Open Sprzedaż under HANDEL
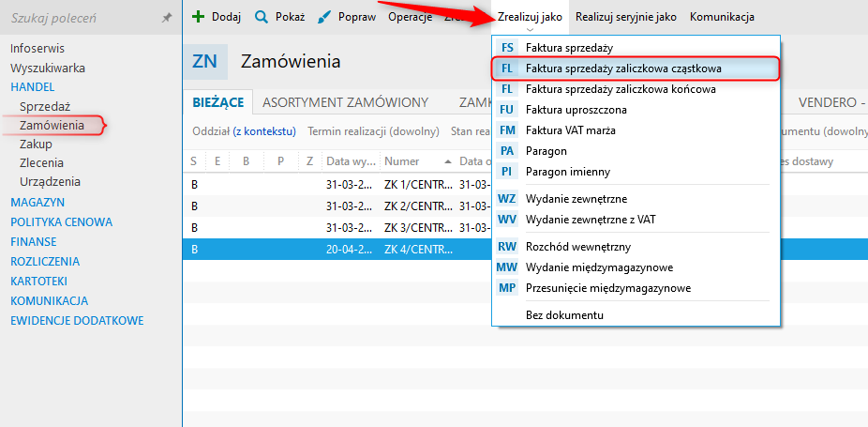 pos(45,106)
